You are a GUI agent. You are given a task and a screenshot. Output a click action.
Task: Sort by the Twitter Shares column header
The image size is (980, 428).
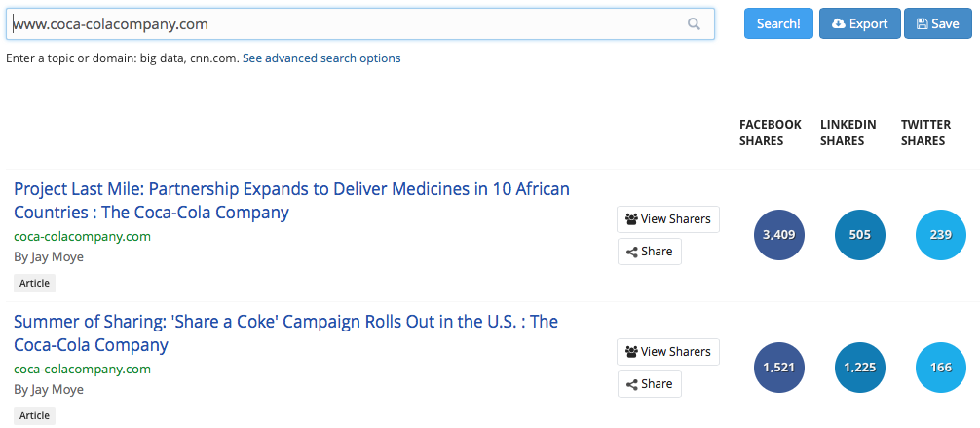click(x=924, y=133)
